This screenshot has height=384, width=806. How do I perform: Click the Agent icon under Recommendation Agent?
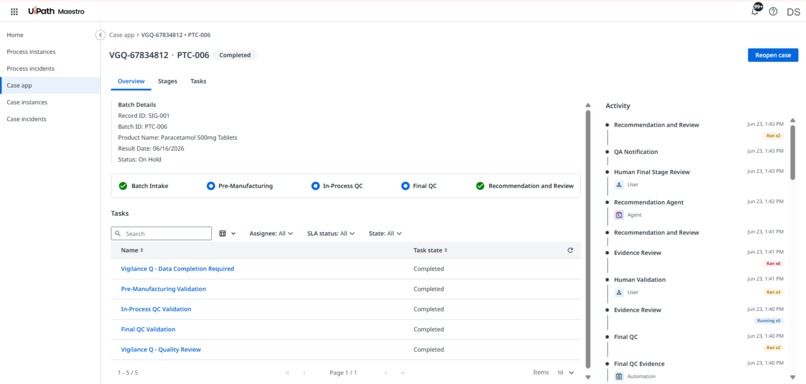pos(619,215)
